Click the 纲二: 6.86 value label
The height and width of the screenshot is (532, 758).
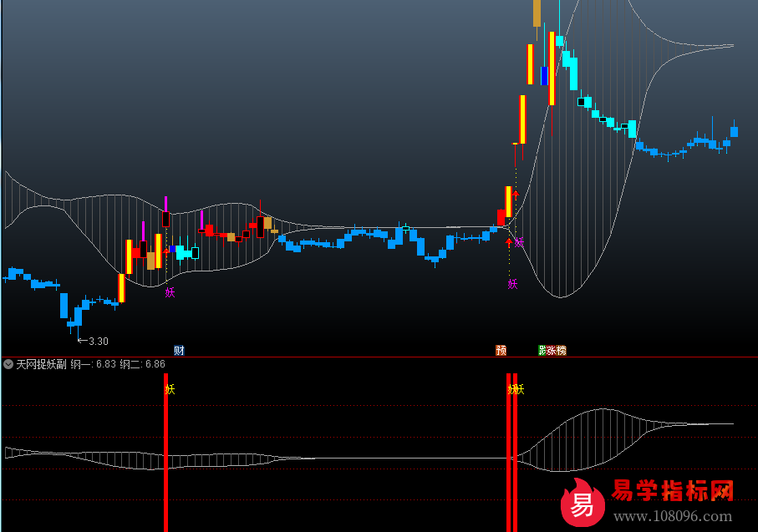[142, 364]
